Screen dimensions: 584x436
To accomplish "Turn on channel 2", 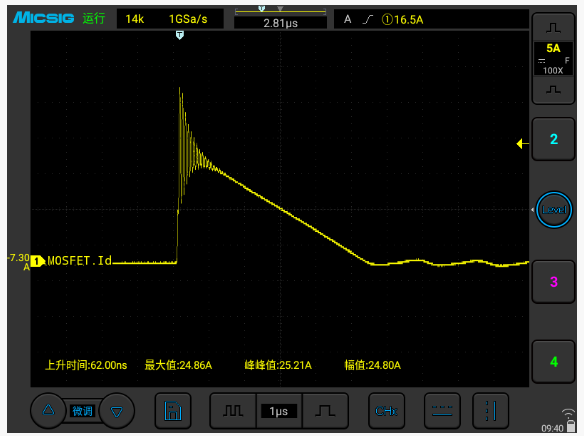I will pyautogui.click(x=553, y=139).
